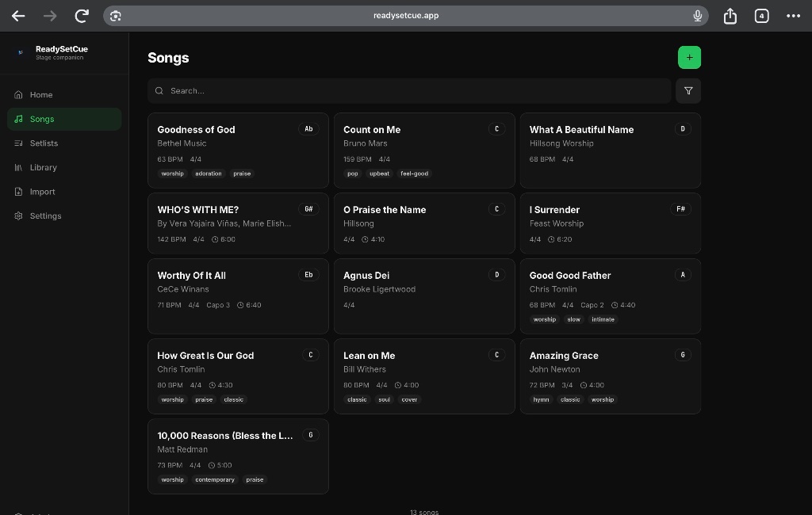Click the cover tag on Lean on Me
Screen dimensions: 812x515
[409, 399]
